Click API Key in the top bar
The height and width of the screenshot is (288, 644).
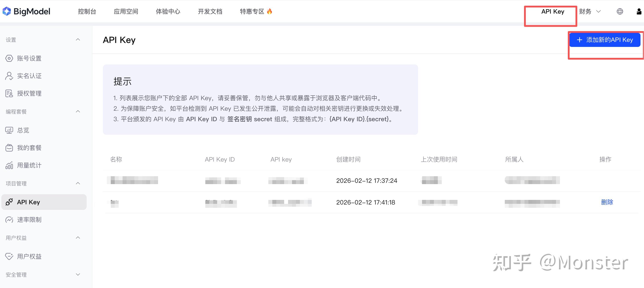(553, 12)
